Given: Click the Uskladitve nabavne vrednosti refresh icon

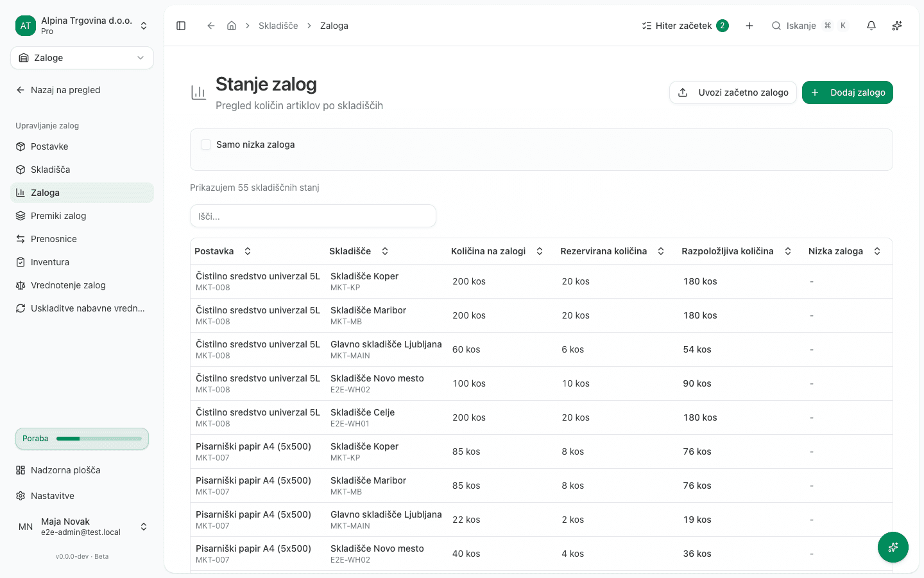Looking at the screenshot, I should tap(21, 308).
